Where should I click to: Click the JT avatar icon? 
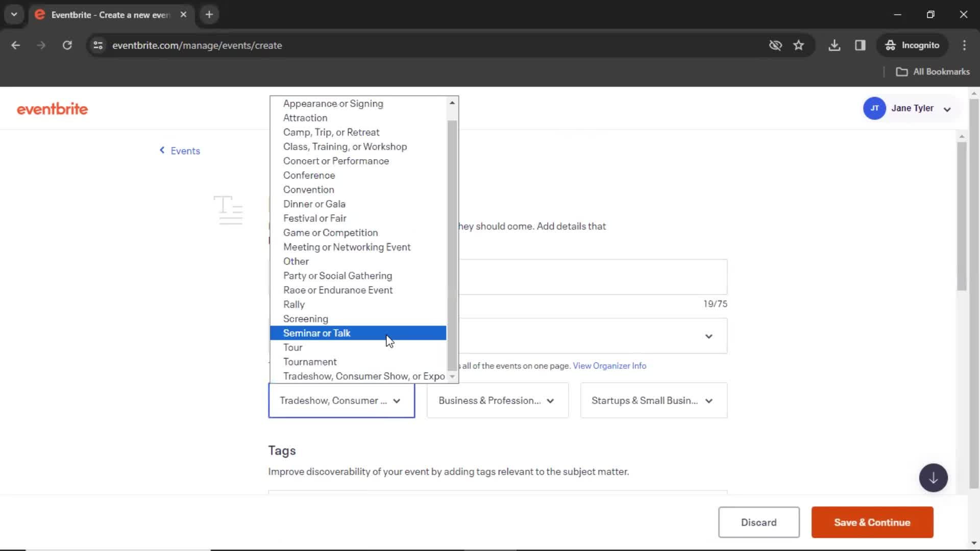[874, 108]
